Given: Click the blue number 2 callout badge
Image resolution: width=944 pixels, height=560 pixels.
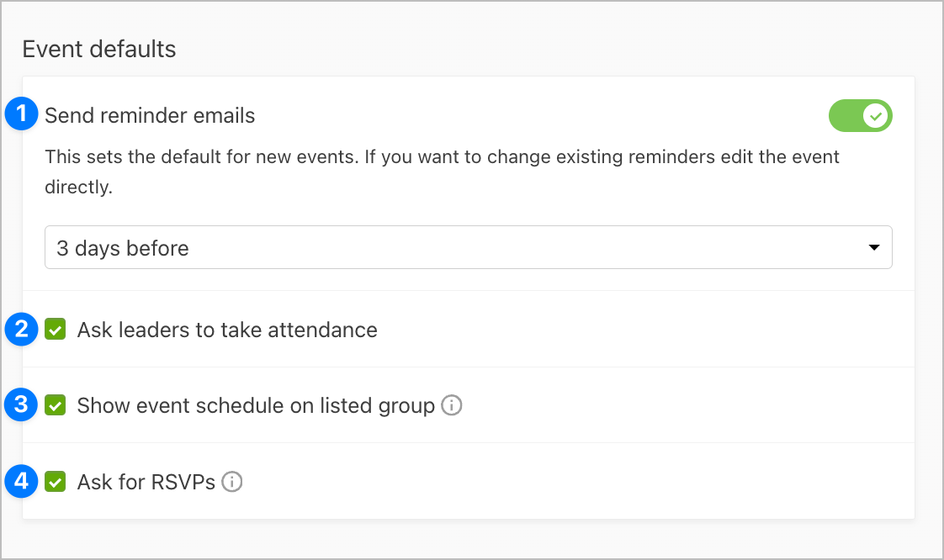Looking at the screenshot, I should pyautogui.click(x=21, y=329).
